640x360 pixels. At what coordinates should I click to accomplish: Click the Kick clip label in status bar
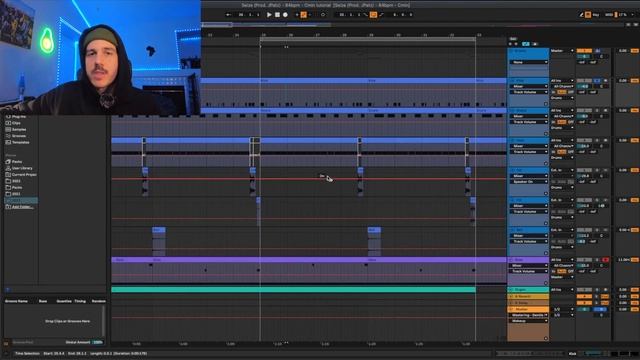pyautogui.click(x=572, y=353)
